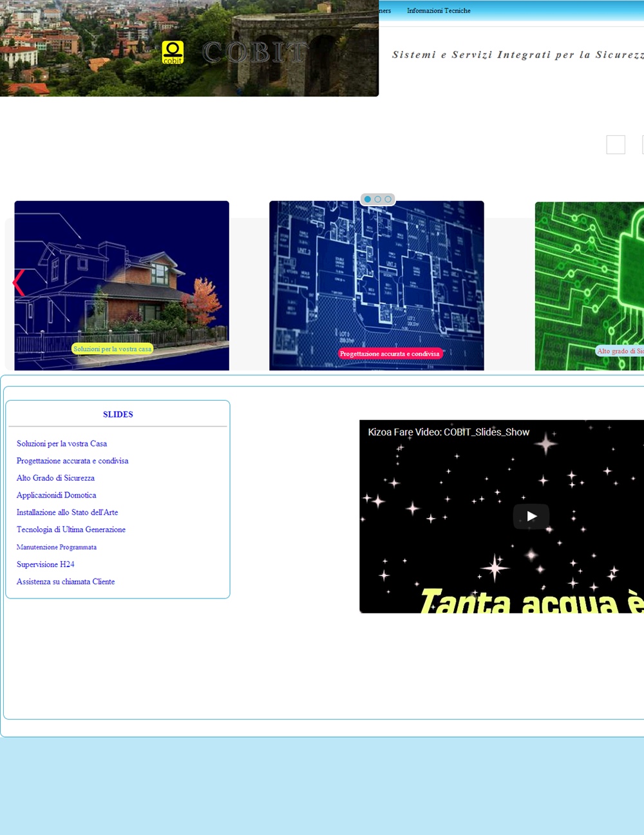Open 'Alto Grado di Sicurezza' link
The height and width of the screenshot is (835, 644).
[x=55, y=478]
